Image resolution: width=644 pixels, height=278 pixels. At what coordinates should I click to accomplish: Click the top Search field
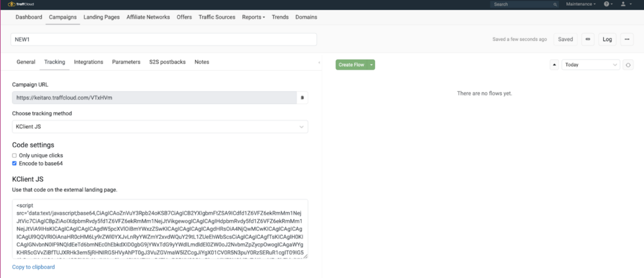524,4
